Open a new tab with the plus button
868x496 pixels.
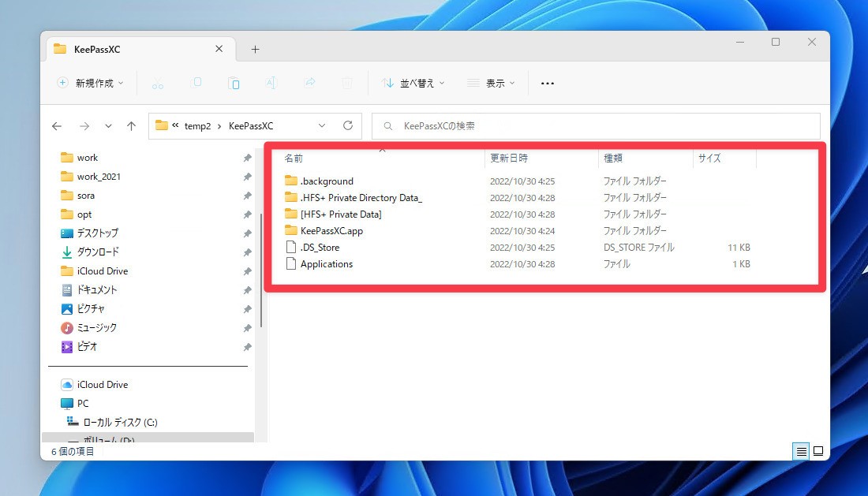pos(255,49)
